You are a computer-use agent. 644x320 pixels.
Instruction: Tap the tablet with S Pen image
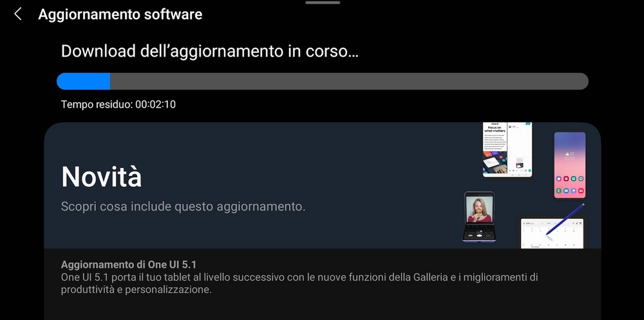click(553, 232)
